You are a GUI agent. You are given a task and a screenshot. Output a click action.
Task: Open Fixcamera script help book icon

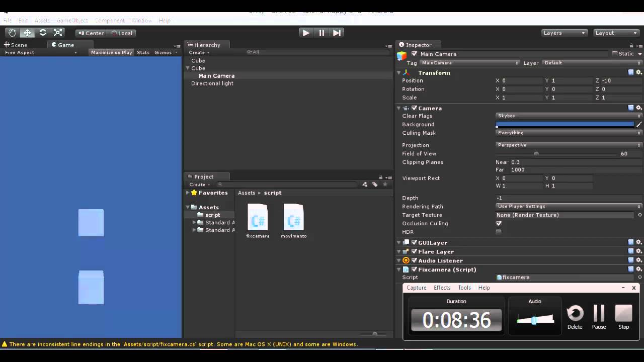tap(631, 269)
